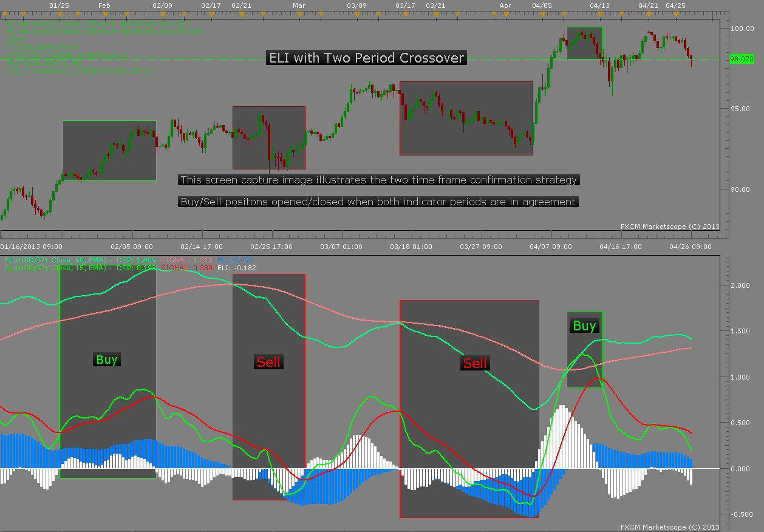The height and width of the screenshot is (532, 764).
Task: Click the first Buy label in indicator pane
Action: pos(107,360)
